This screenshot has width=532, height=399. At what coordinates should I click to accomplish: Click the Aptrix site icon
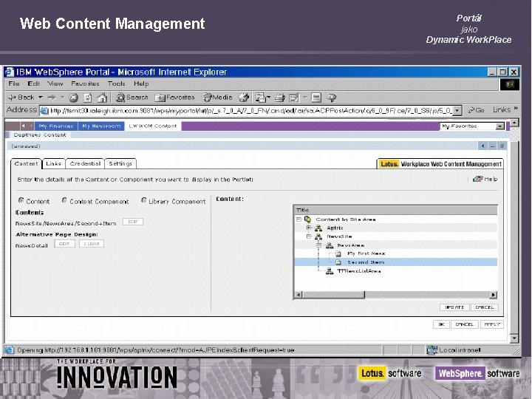[x=318, y=228]
